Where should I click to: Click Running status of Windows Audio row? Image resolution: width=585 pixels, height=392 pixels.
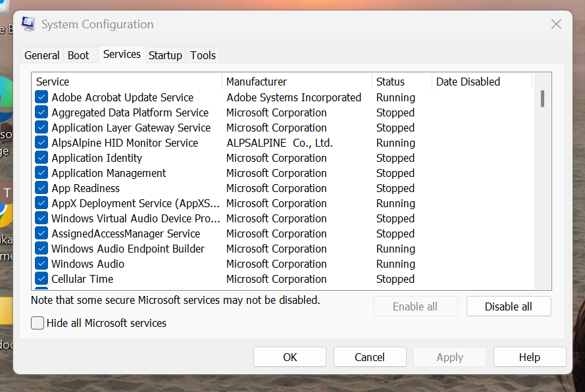[x=395, y=264]
